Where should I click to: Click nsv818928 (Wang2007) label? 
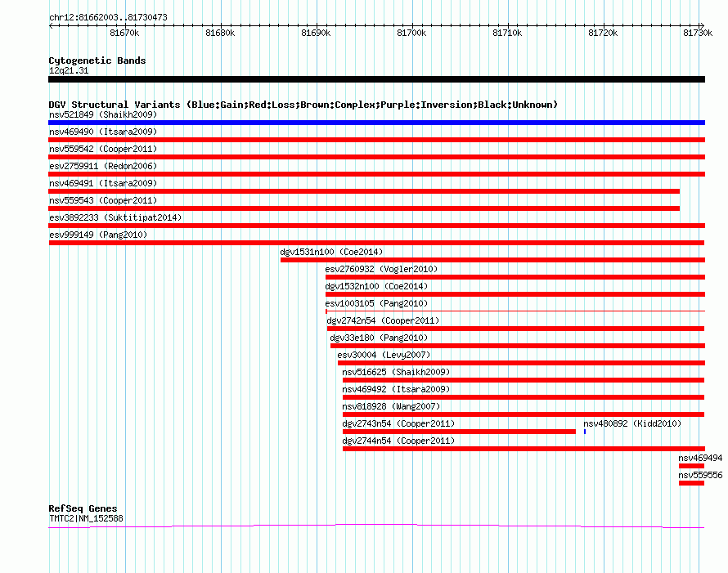391,406
